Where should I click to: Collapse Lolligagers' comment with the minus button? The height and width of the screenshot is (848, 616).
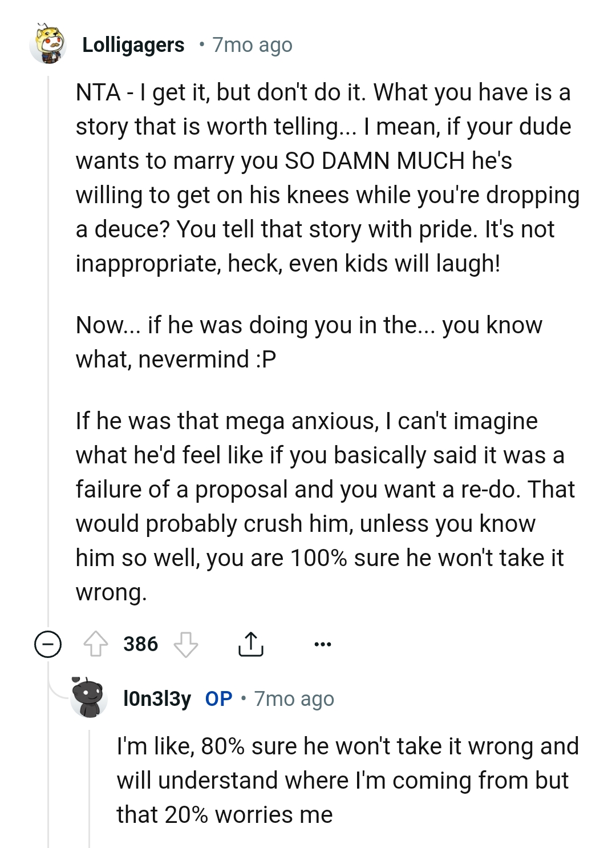(x=48, y=644)
